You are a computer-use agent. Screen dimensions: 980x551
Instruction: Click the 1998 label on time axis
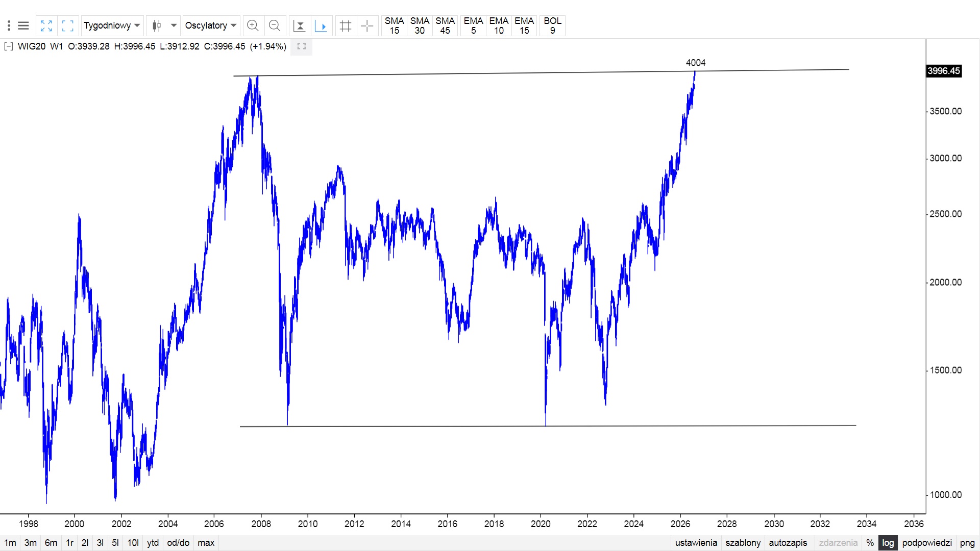click(x=29, y=523)
